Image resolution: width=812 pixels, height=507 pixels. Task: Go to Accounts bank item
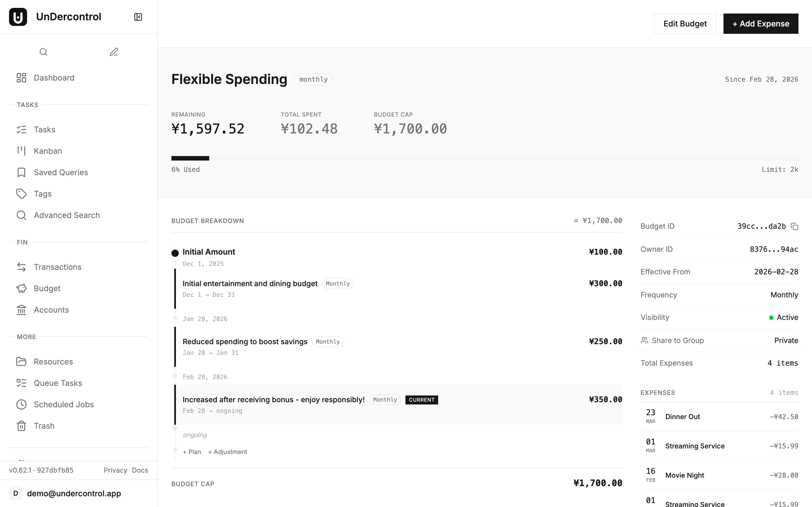51,310
